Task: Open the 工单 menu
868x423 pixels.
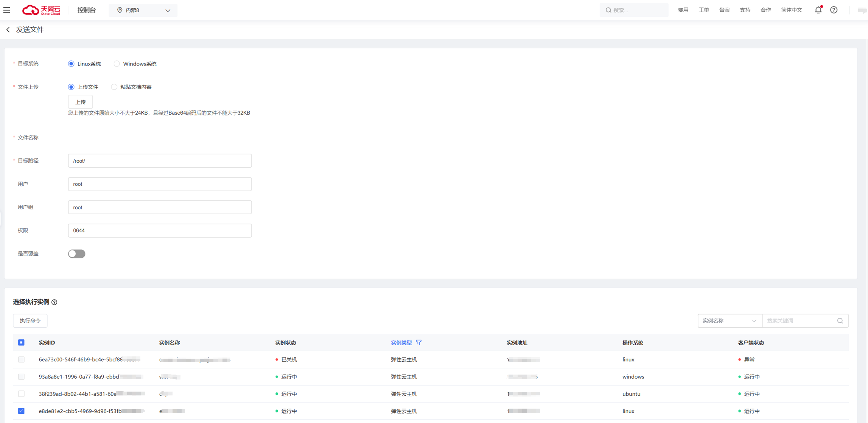Action: [x=704, y=10]
